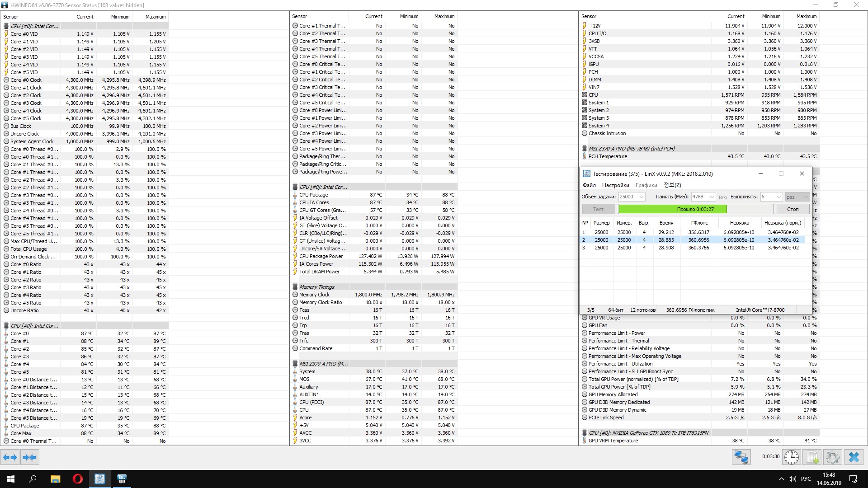
Task: Click the shrink-columns arrows button in HWiNFO
Action: click(29, 457)
